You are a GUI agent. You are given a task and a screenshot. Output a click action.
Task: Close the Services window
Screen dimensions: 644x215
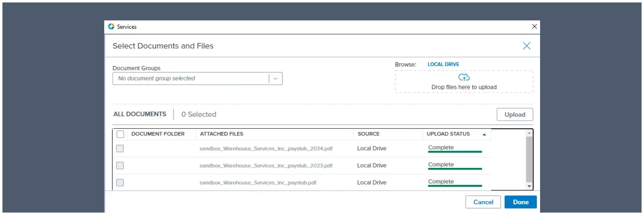click(534, 26)
